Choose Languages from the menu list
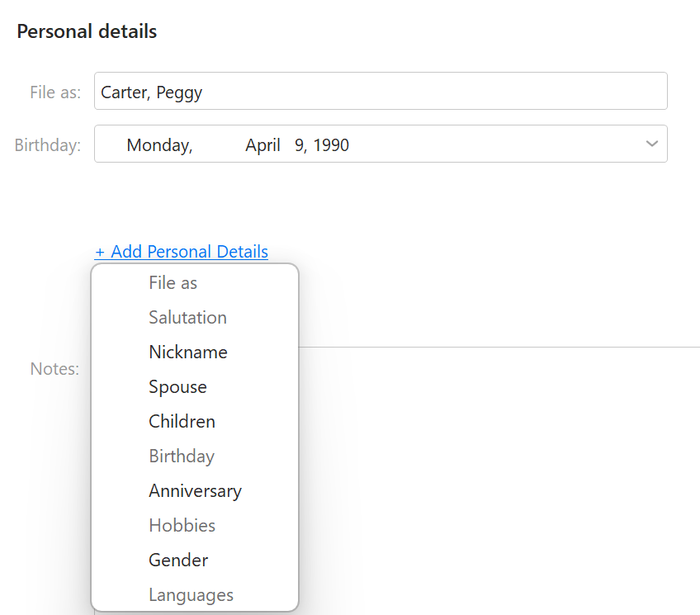Screen dimensions: 700x615 click(x=191, y=595)
